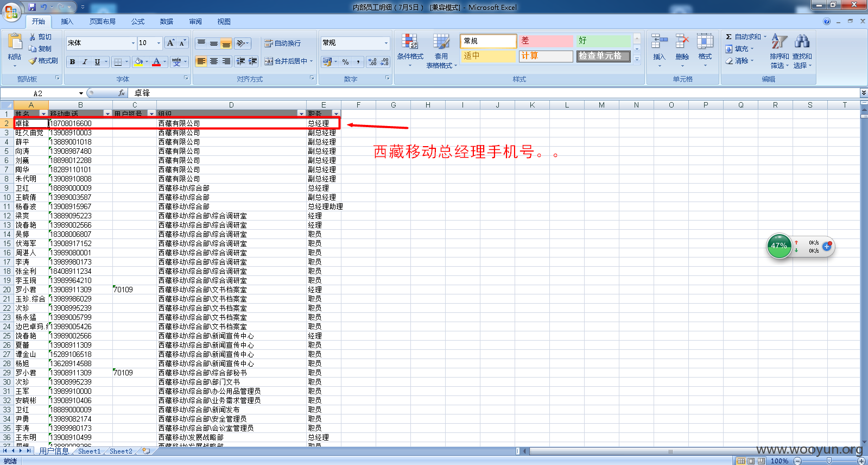
Task: Switch to the 插入 (Insert) ribbon tab
Action: point(67,22)
